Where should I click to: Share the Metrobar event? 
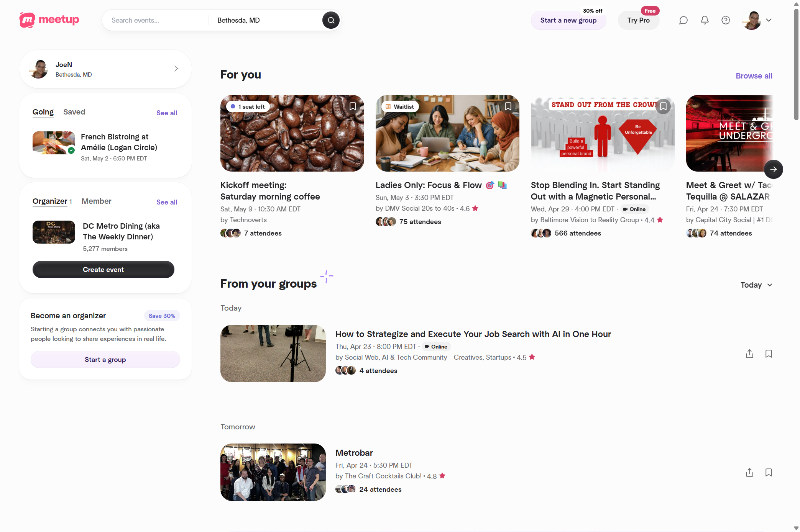coord(749,472)
